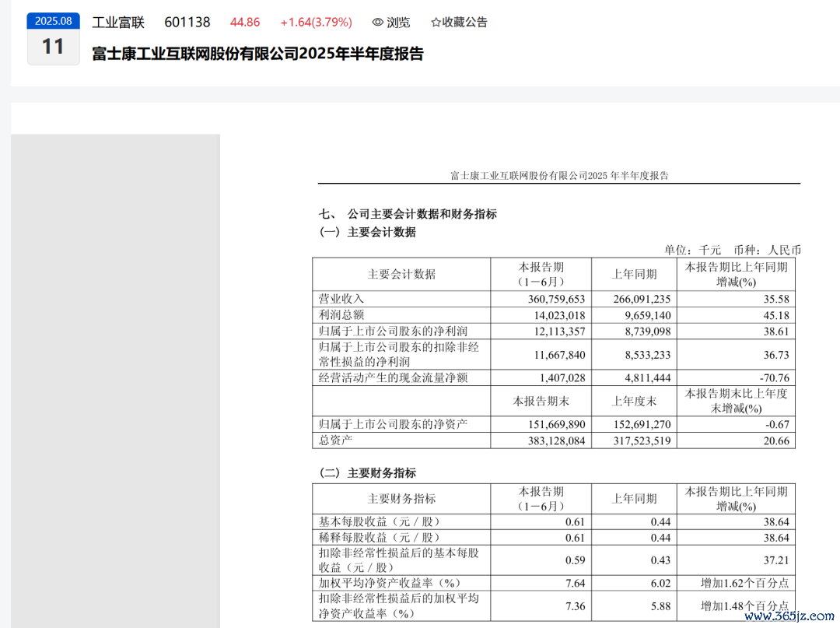The image size is (840, 628).
Task: Click revenue value 360,759,653
Action: pos(557,299)
